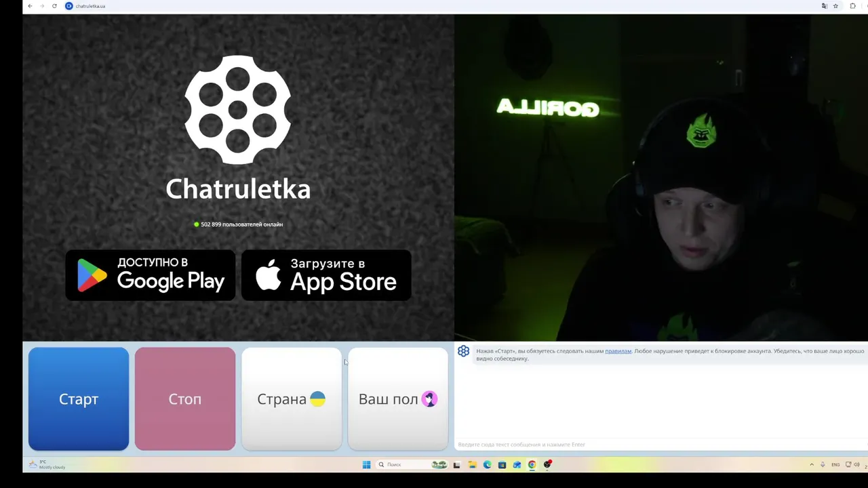
Task: Click the Chatruletka title text
Action: (x=238, y=189)
